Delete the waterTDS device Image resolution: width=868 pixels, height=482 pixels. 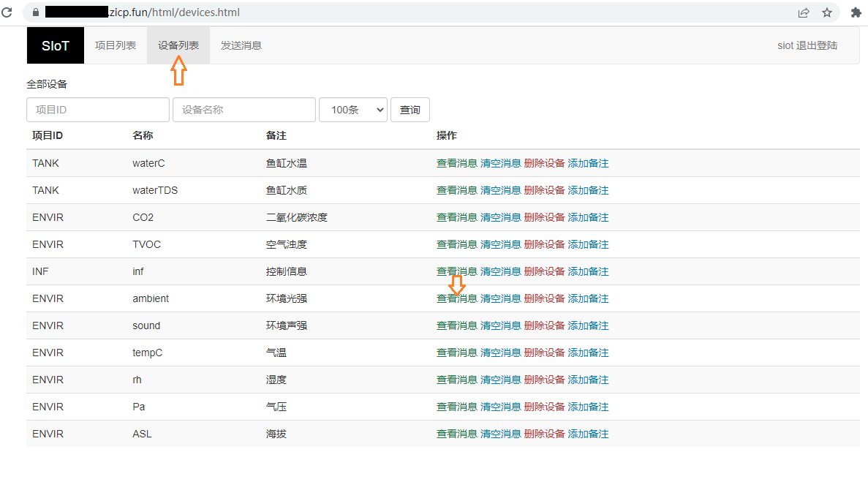coord(544,190)
